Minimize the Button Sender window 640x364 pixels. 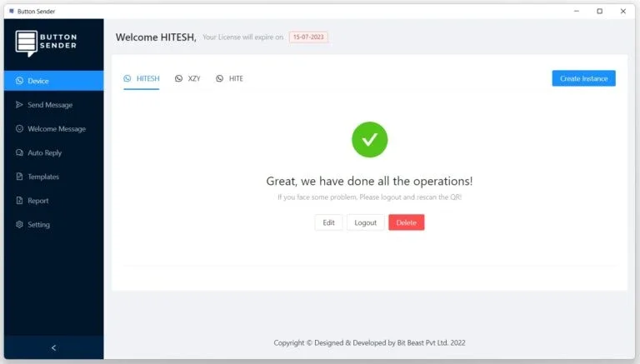(577, 11)
